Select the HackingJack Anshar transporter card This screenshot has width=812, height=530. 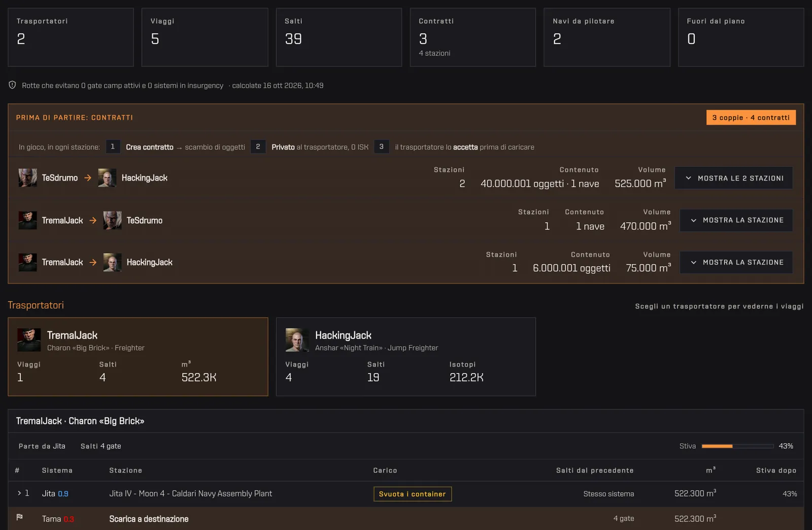point(406,357)
